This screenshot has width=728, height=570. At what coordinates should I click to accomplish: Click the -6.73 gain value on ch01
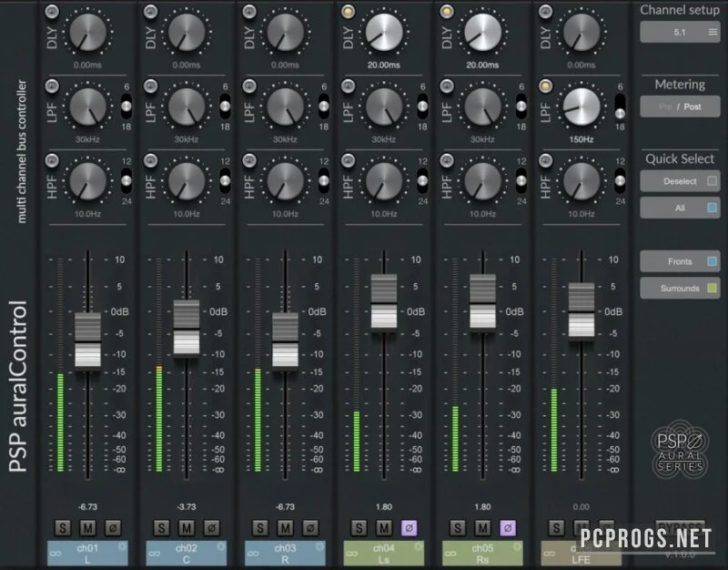click(87, 507)
